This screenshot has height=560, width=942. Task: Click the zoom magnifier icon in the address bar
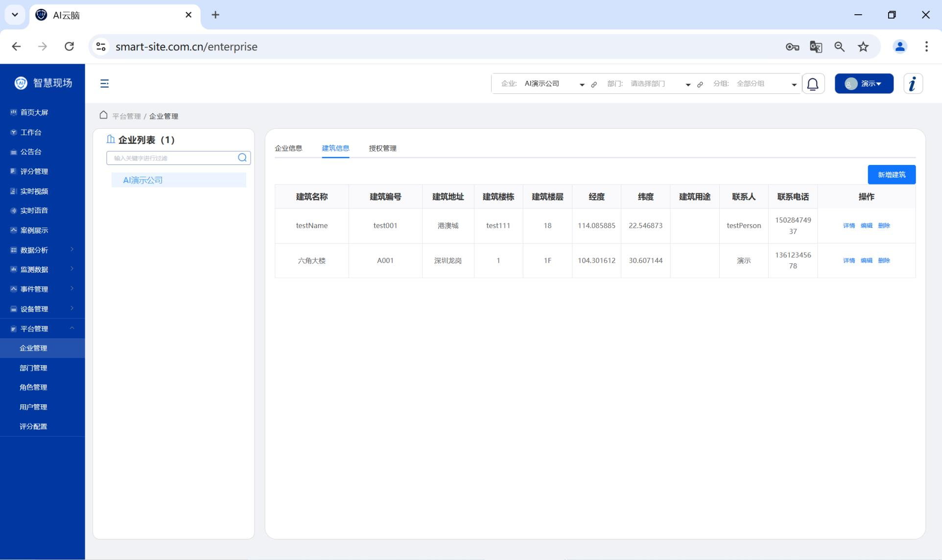coord(839,47)
